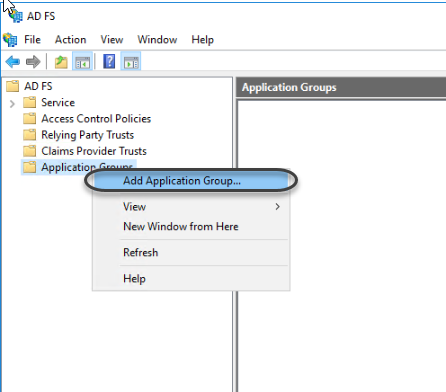The image size is (446, 392).
Task: Click the Claims Provider Trusts folder icon
Action: point(30,151)
